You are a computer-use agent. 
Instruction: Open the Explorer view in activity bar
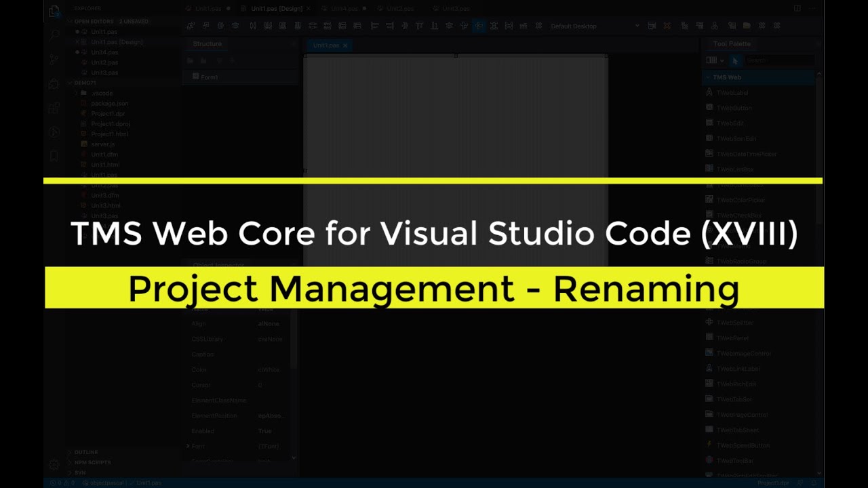[x=54, y=12]
